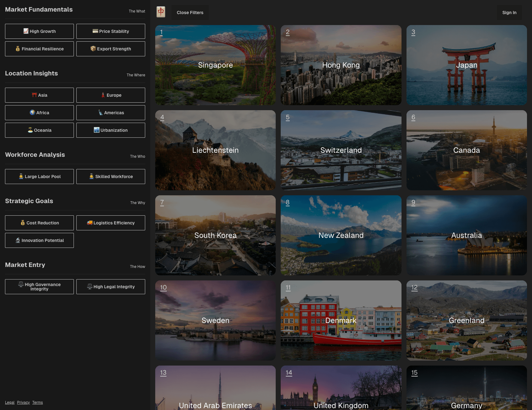Image resolution: width=532 pixels, height=410 pixels.
Task: Open the New Zealand country card
Action: 341,235
